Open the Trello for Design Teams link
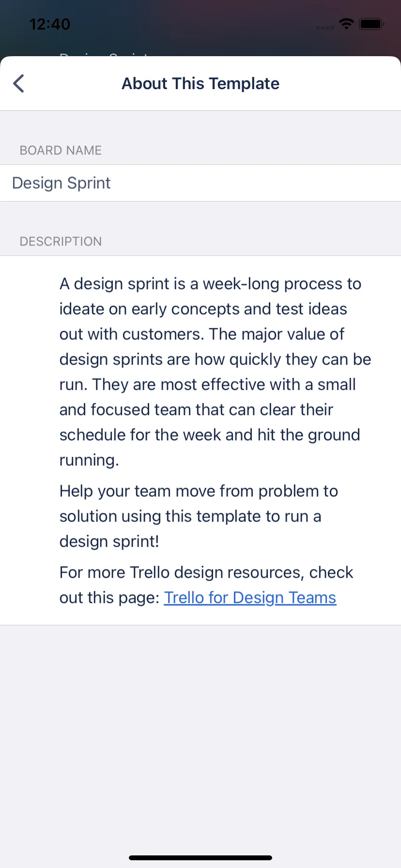This screenshot has width=401, height=868. 250,597
